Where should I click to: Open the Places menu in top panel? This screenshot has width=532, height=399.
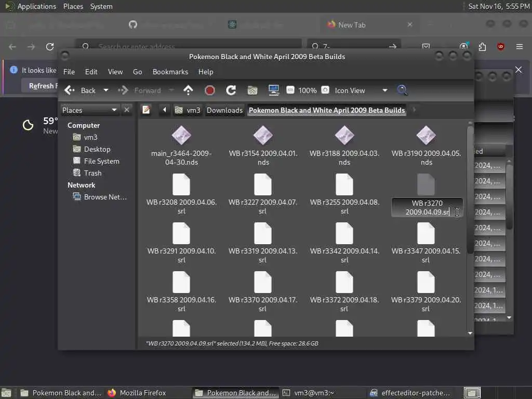coord(73,6)
